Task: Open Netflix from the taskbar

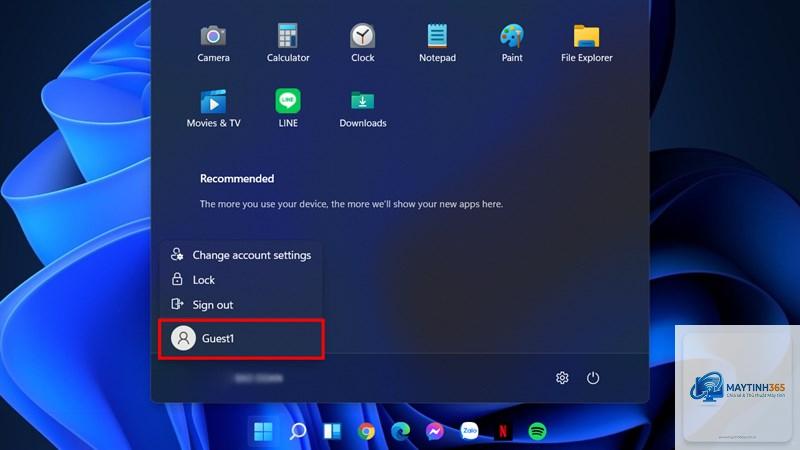Action: 503,431
